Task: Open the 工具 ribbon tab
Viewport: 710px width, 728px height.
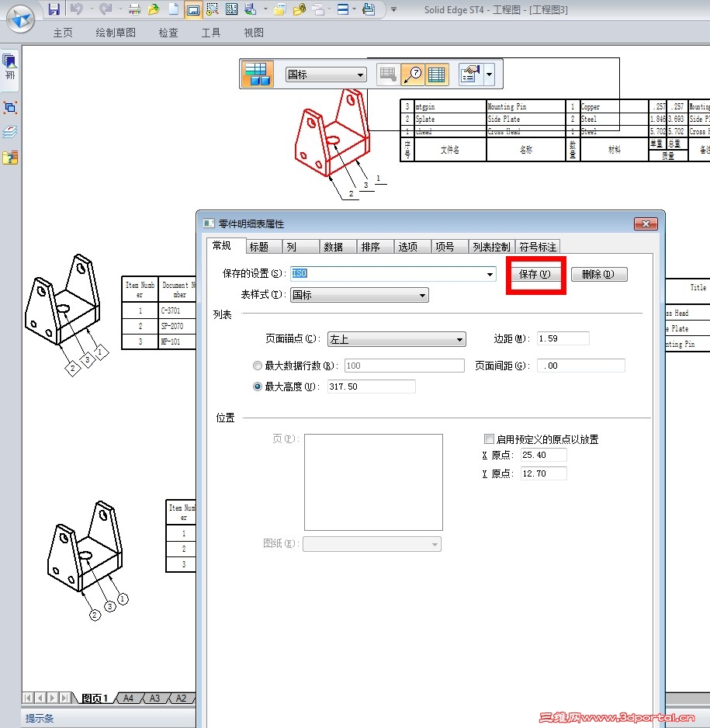Action: tap(211, 33)
